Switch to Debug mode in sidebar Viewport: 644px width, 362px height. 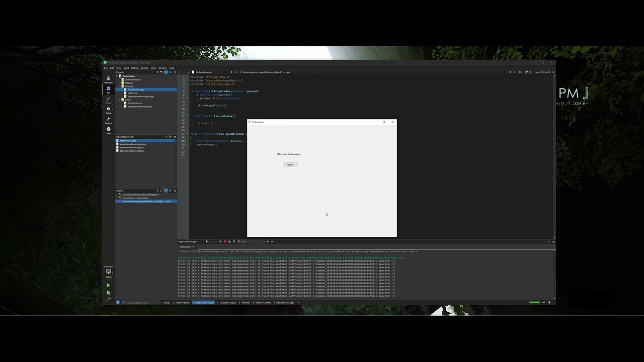pos(108,110)
